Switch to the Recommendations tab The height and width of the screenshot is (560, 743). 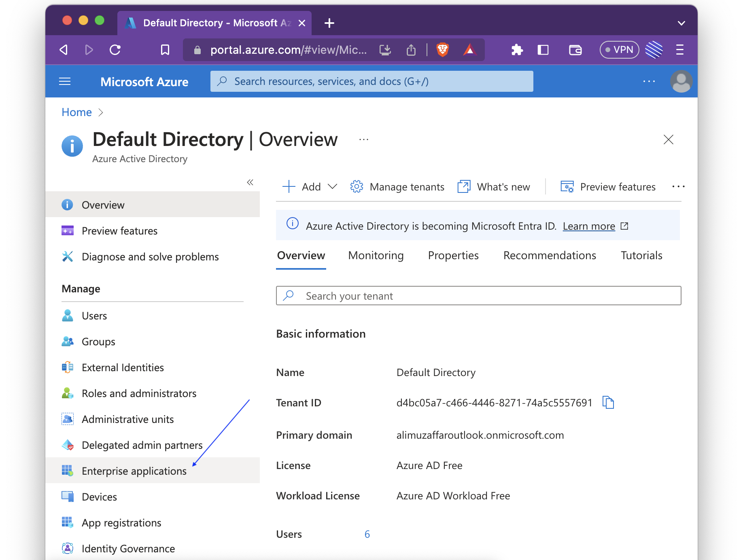coord(550,256)
